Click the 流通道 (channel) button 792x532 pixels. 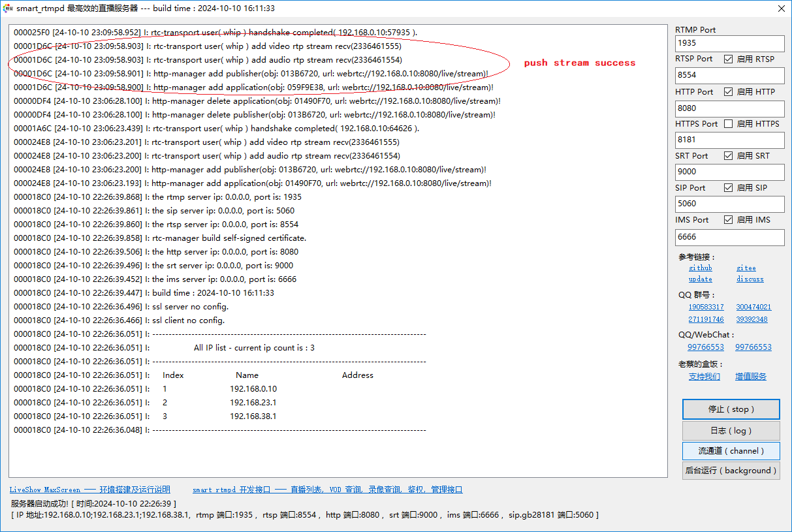tap(731, 451)
